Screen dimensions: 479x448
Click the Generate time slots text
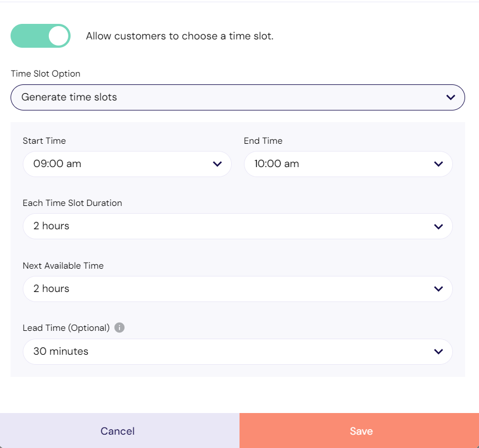point(69,97)
